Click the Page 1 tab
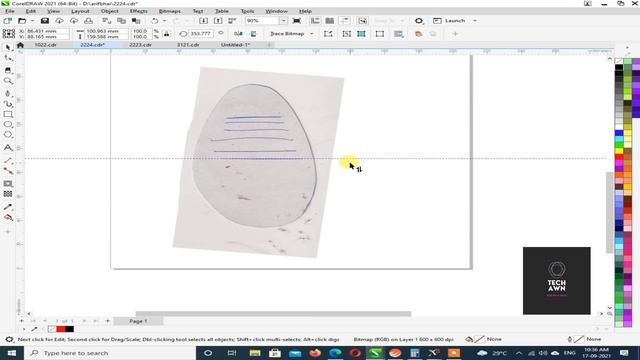640x360 pixels. 138,321
